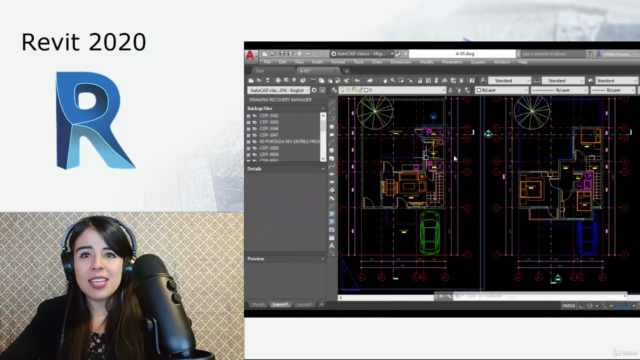Open the Modify menu
640x360 pixels.
427,62
